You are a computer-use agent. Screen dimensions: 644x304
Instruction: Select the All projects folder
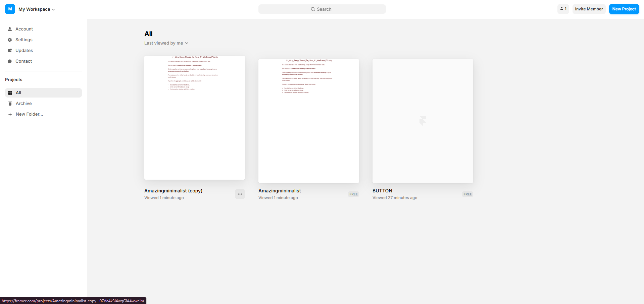pos(43,93)
